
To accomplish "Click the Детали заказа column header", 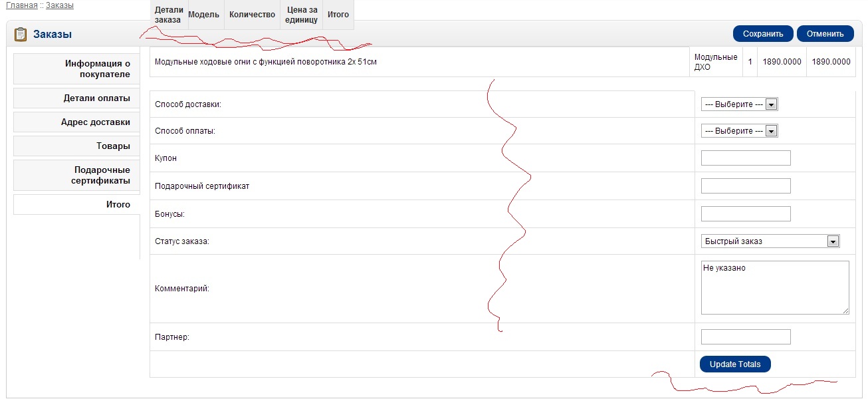I will tap(169, 15).
